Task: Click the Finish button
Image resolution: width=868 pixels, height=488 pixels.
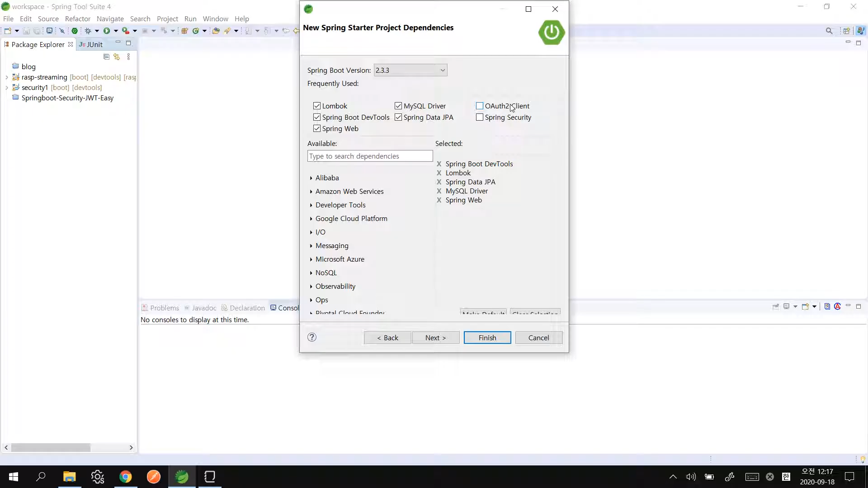Action: (x=487, y=338)
